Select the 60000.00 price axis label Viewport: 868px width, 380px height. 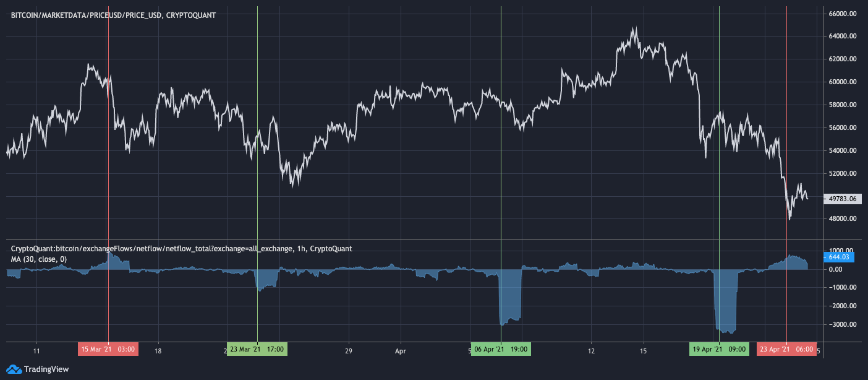click(842, 82)
